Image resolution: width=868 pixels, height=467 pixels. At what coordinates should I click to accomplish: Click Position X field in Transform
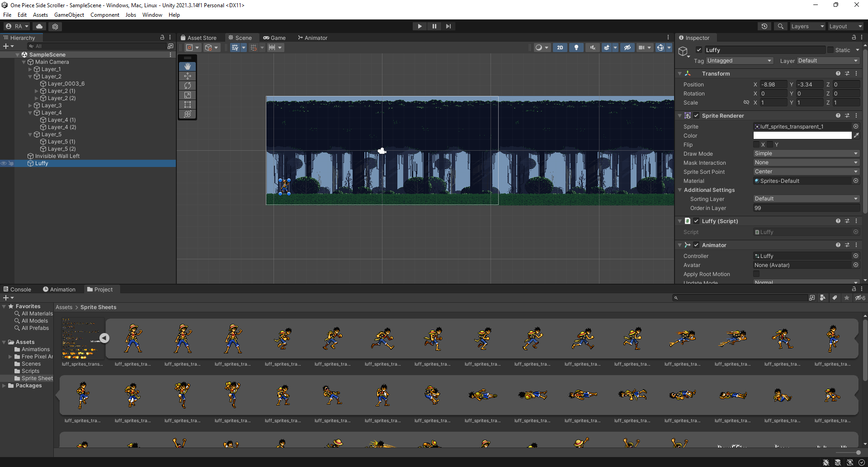pos(773,85)
